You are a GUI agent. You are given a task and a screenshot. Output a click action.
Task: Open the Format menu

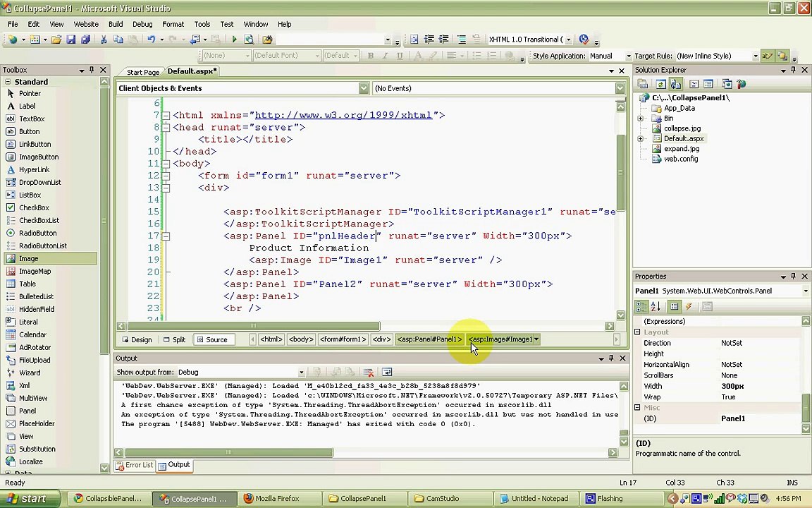[173, 25]
